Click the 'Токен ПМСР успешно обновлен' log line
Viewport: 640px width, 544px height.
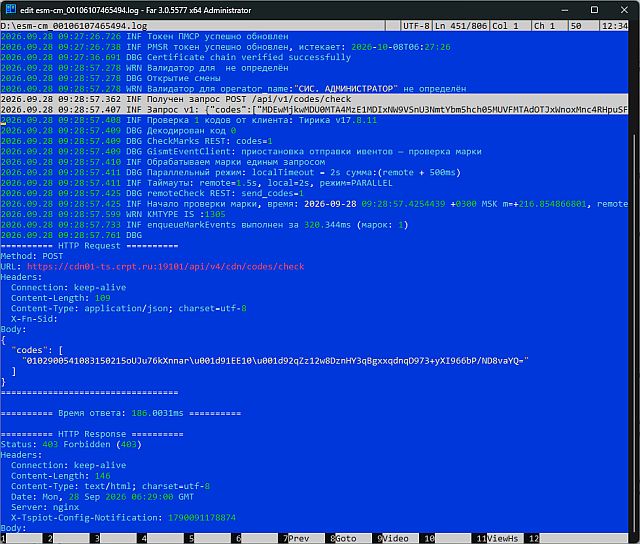click(144, 36)
